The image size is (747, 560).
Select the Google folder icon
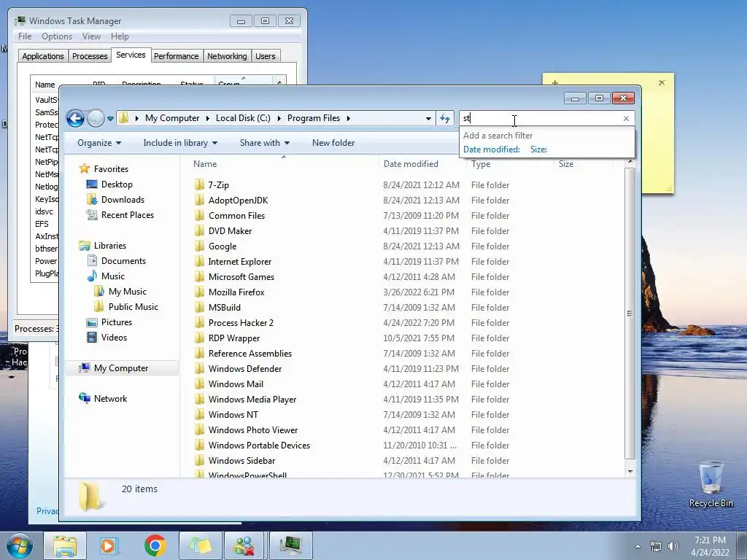tap(200, 246)
